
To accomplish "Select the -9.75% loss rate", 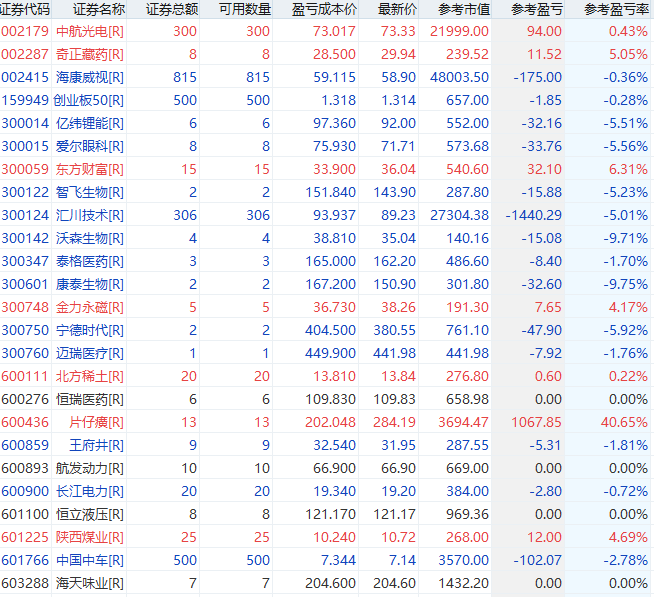I will [626, 284].
